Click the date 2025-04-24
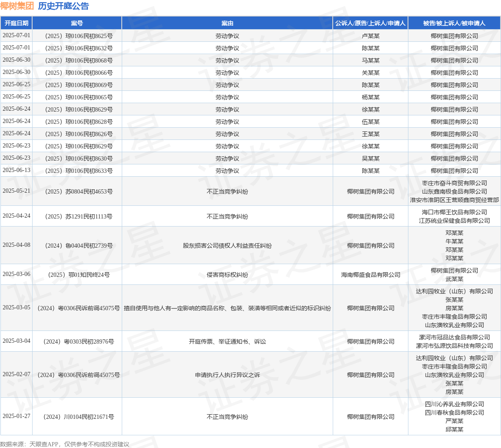 [x=16, y=216]
